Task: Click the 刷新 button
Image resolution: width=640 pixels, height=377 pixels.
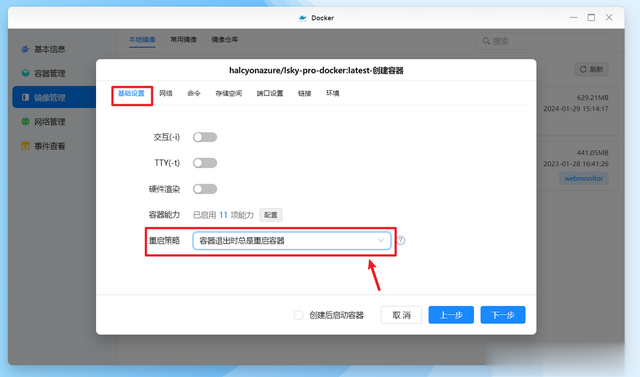Action: point(591,69)
